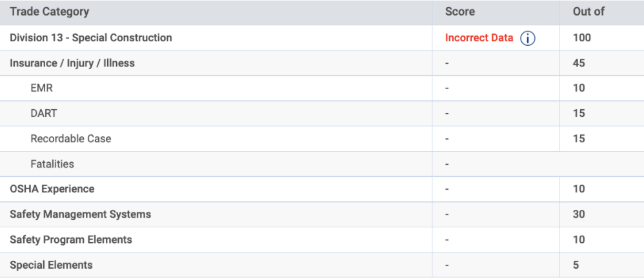
Task: Click the info icon beside Incorrect Data
Action: 528,38
